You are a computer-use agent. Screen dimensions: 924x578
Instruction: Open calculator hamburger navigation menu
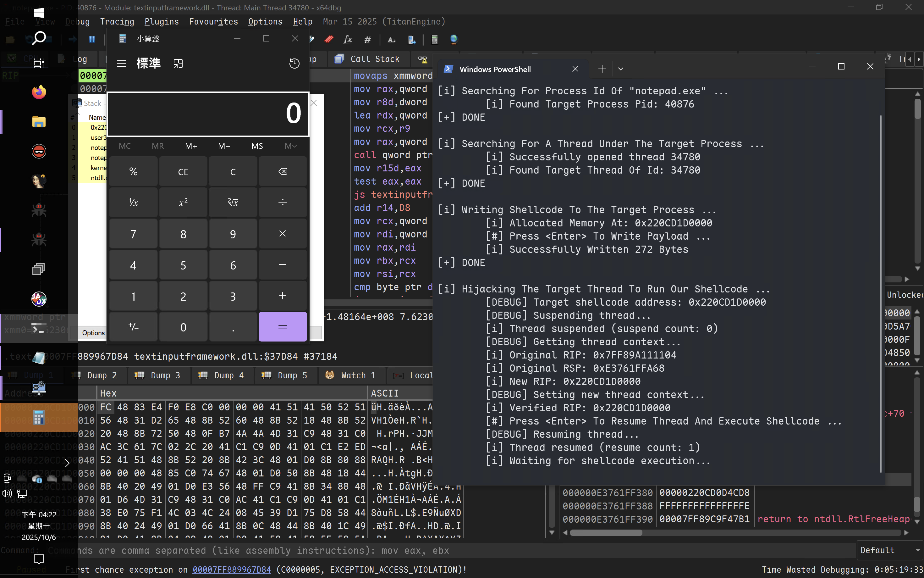pos(121,64)
